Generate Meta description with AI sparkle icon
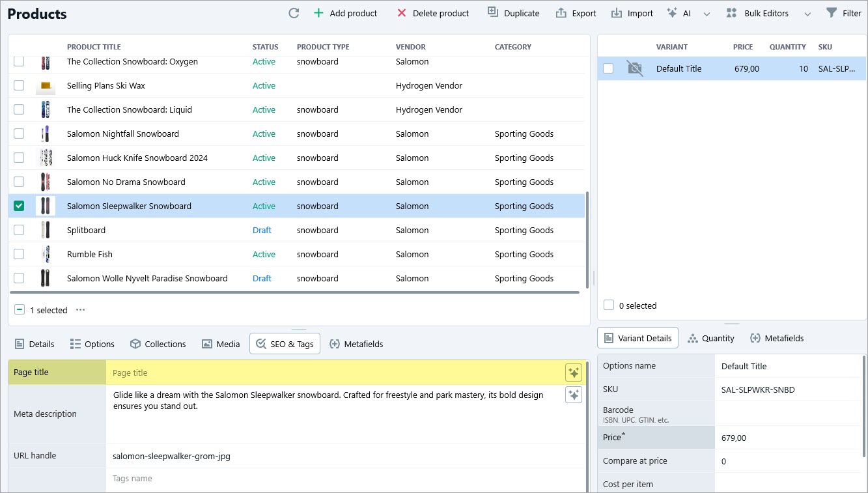Screen dimensions: 868x493 573,395
